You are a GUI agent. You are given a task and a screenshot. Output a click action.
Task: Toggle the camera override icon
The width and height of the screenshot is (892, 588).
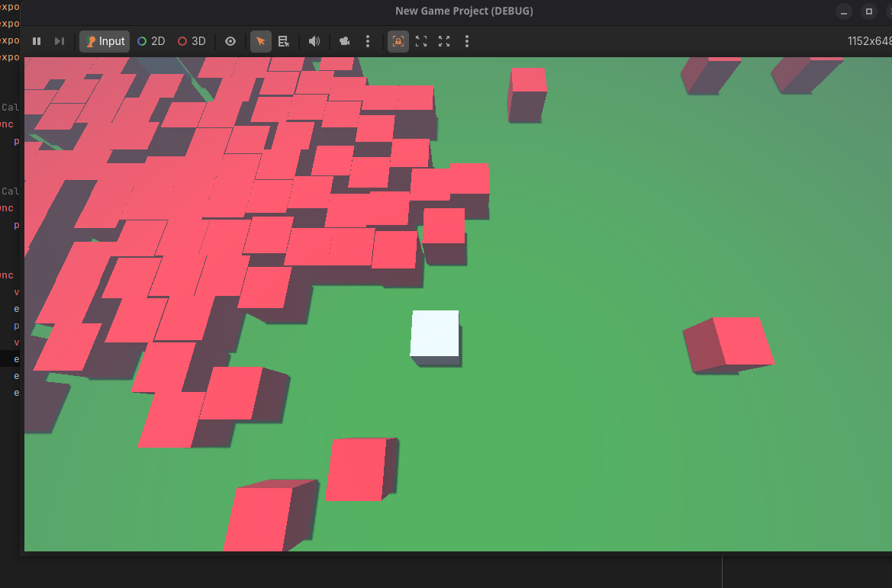click(x=345, y=41)
